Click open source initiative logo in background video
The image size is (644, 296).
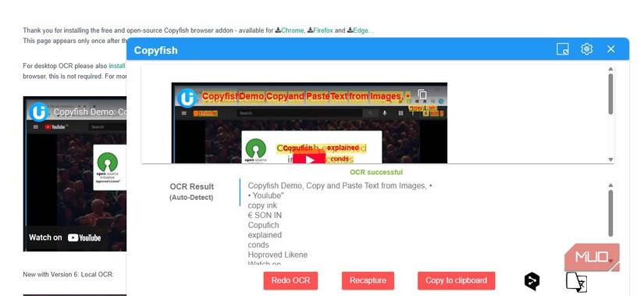tap(108, 167)
